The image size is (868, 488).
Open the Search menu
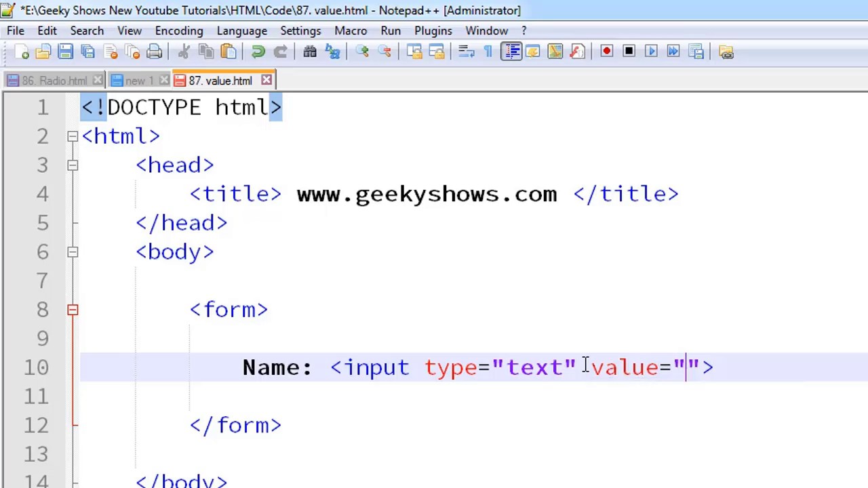87,30
